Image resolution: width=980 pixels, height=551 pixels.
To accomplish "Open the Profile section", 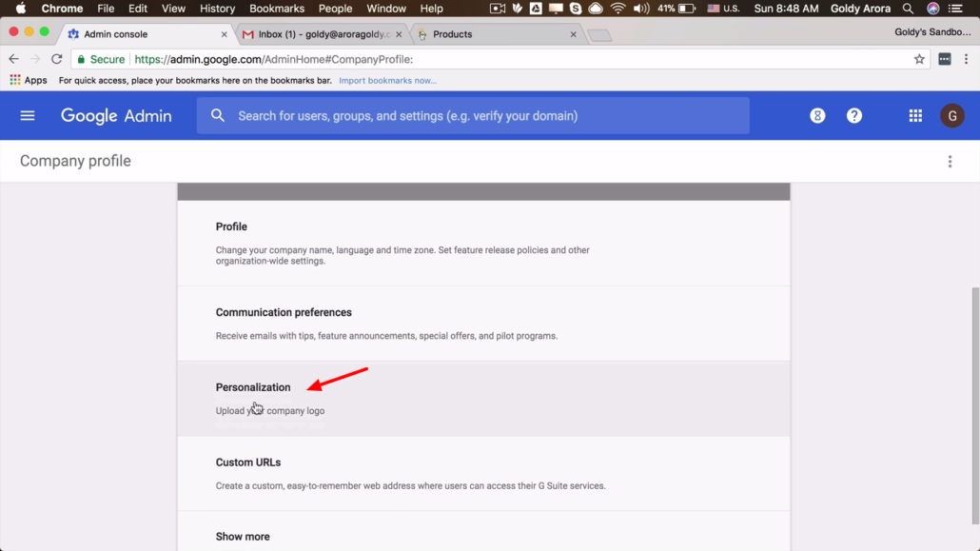I will point(231,226).
